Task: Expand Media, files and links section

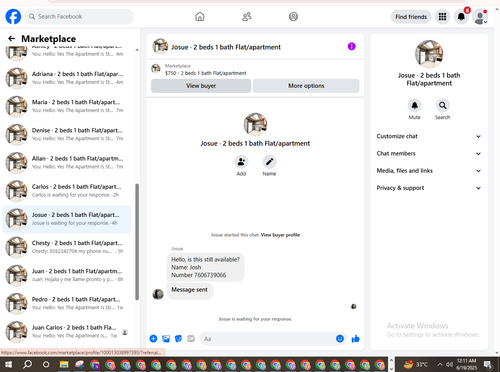Action: [x=429, y=171]
